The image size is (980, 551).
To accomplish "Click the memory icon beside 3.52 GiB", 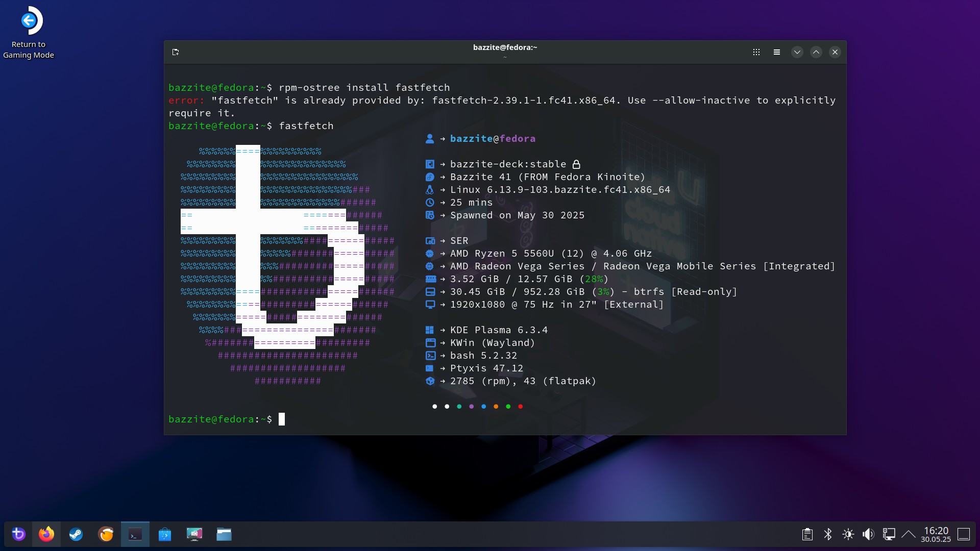I will pos(431,279).
